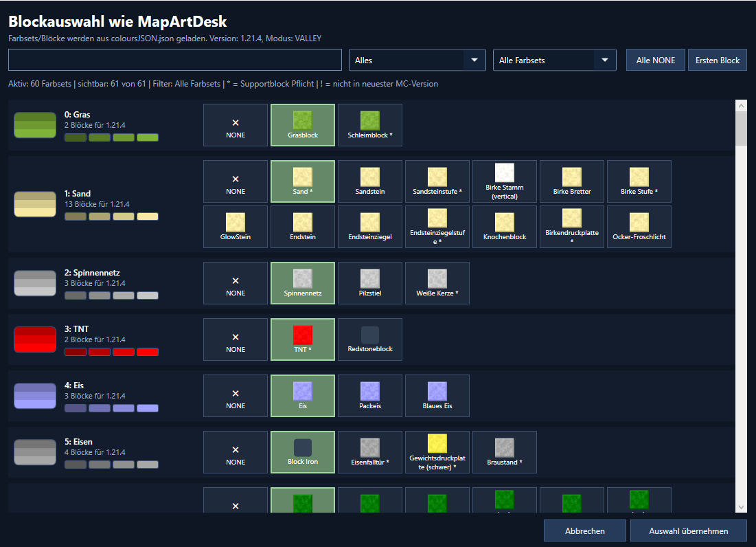Image resolution: width=756 pixels, height=547 pixels.
Task: Set Gras row to NONE
Action: click(236, 125)
